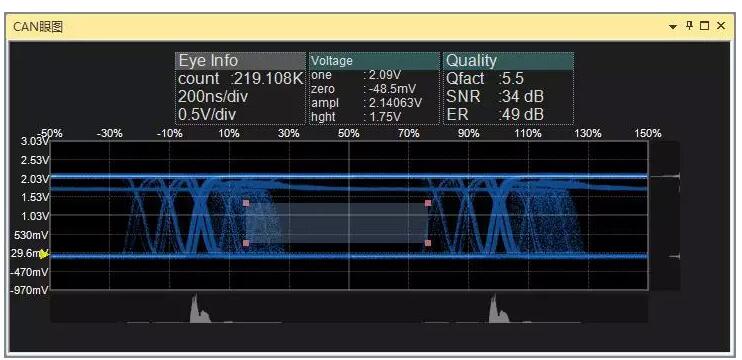Close the CAN眼图 panel
Viewport: 742px width, 360px height.
pos(721,26)
